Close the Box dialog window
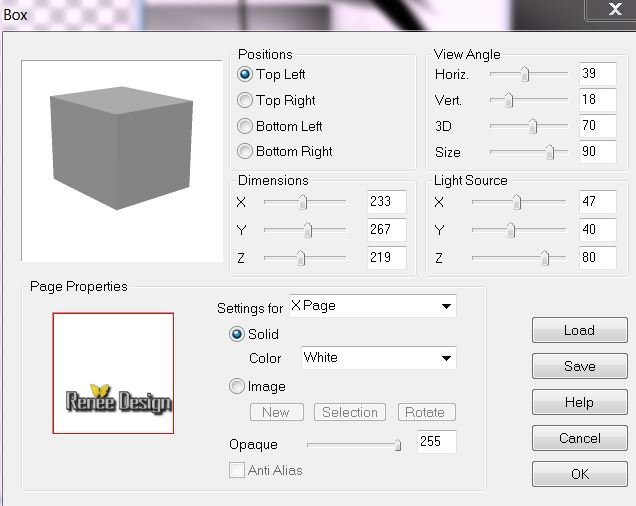Image resolution: width=636 pixels, height=506 pixels. [615, 9]
